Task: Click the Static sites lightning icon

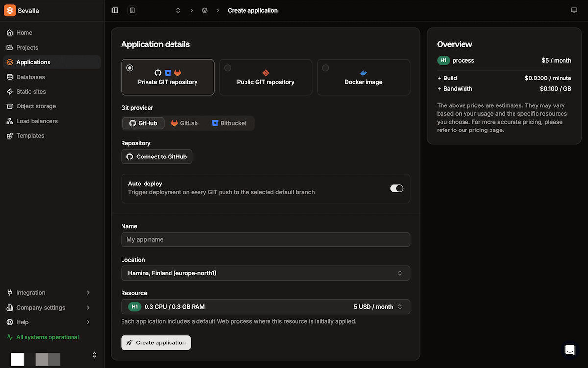Action: (10, 92)
